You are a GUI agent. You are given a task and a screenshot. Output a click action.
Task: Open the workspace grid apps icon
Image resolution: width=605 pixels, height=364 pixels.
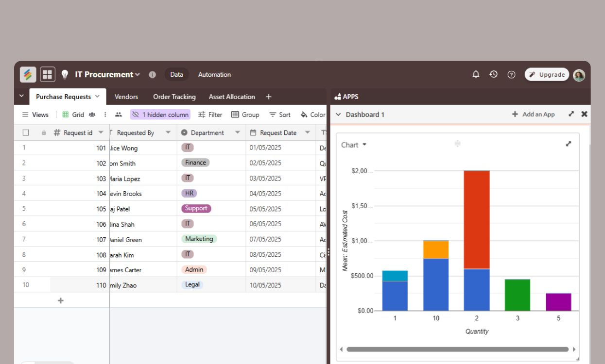47,74
